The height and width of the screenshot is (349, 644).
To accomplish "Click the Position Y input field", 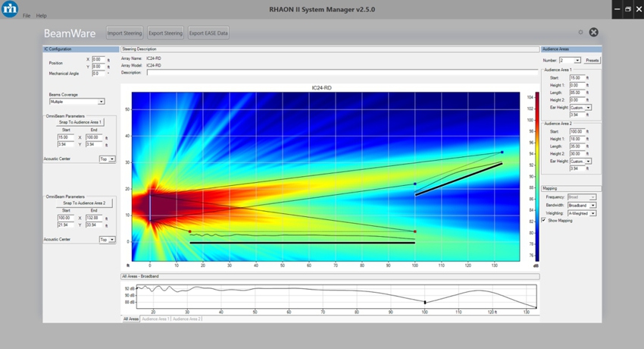I will [98, 67].
